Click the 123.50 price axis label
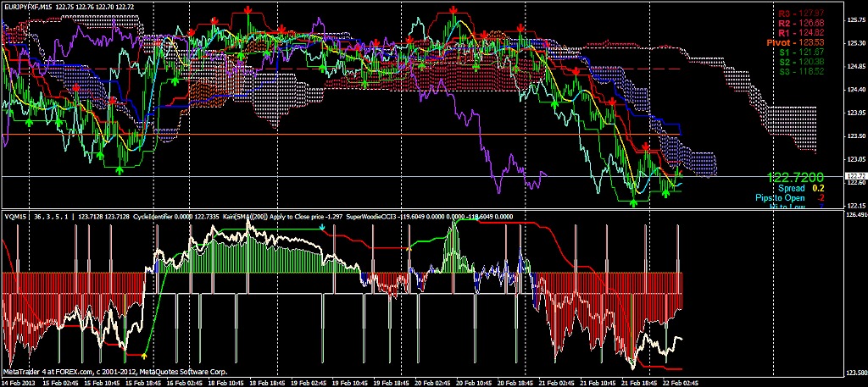Image resolution: width=868 pixels, height=387 pixels. [x=855, y=136]
